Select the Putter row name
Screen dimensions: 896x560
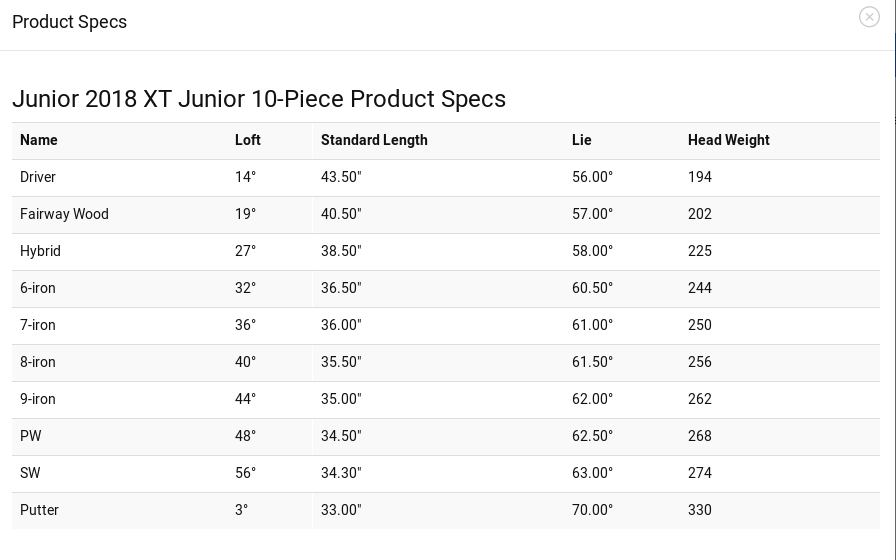[x=39, y=510]
